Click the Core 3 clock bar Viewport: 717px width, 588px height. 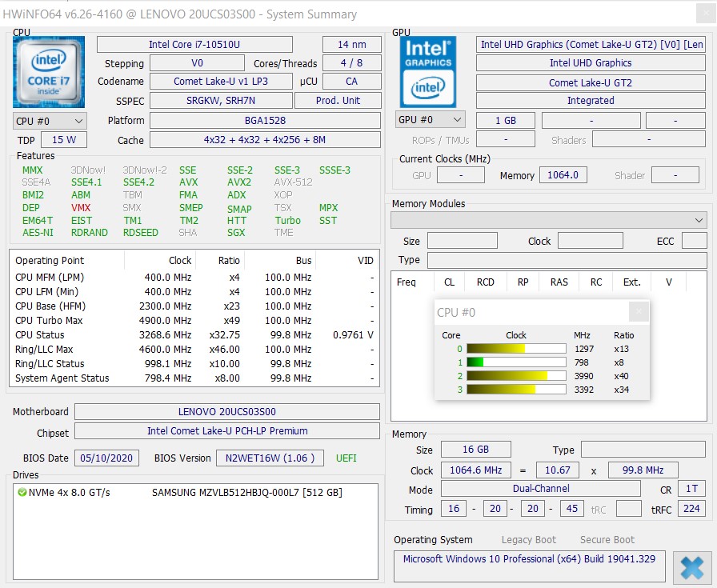click(x=516, y=390)
